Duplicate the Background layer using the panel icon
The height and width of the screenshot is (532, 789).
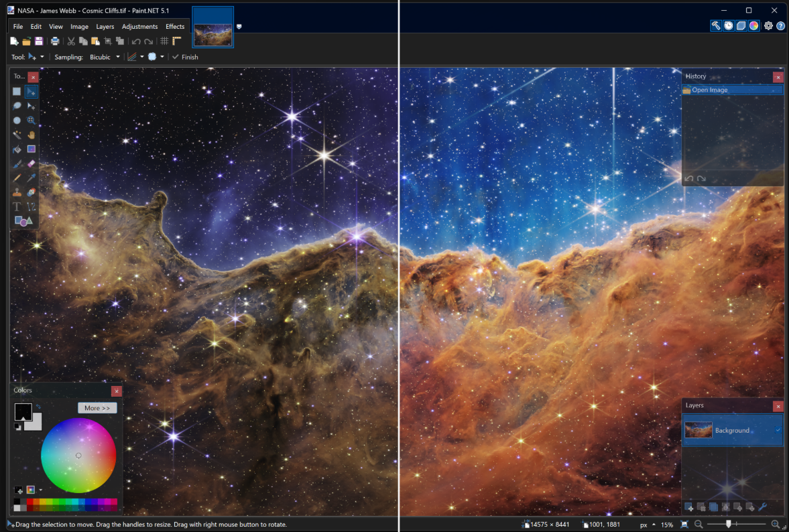pyautogui.click(x=713, y=507)
